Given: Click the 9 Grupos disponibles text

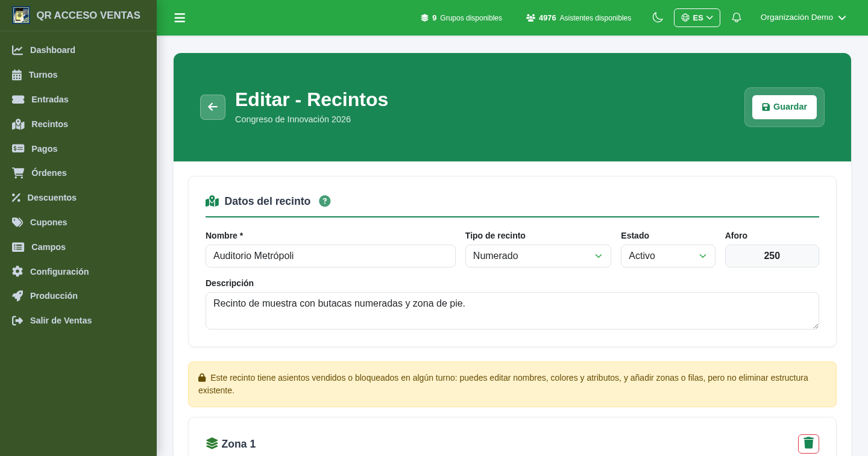Looking at the screenshot, I should click(x=467, y=18).
